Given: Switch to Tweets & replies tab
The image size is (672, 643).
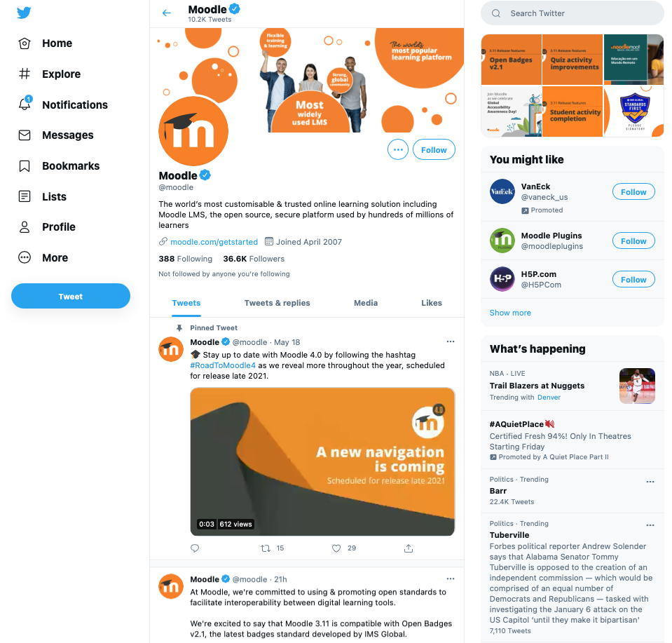Looking at the screenshot, I should (x=277, y=303).
